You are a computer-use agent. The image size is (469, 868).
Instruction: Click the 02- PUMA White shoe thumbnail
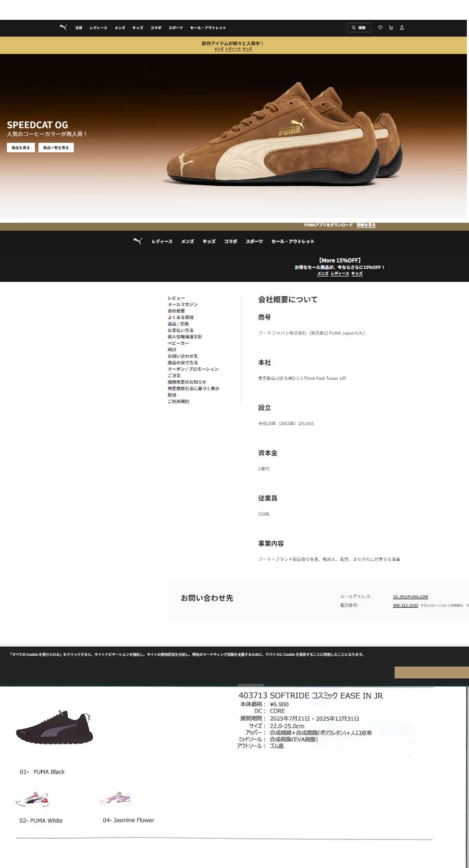point(32,799)
